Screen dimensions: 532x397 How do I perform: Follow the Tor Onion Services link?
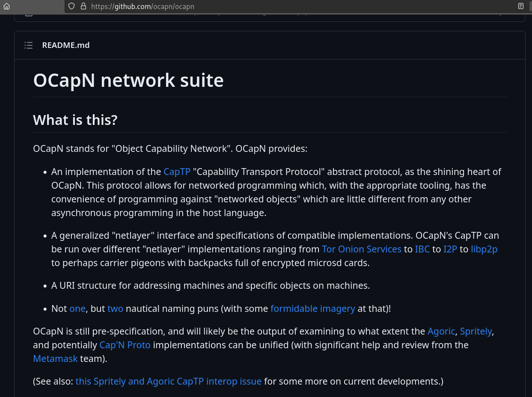point(361,249)
